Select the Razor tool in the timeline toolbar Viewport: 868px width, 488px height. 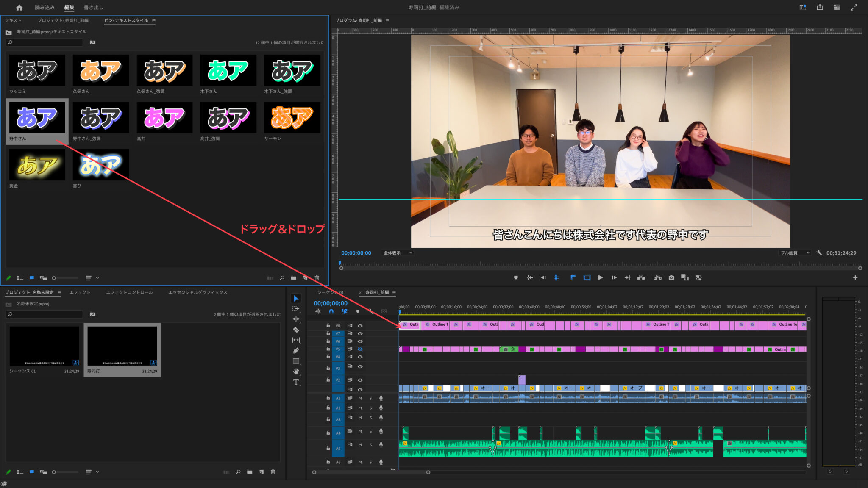tap(295, 329)
